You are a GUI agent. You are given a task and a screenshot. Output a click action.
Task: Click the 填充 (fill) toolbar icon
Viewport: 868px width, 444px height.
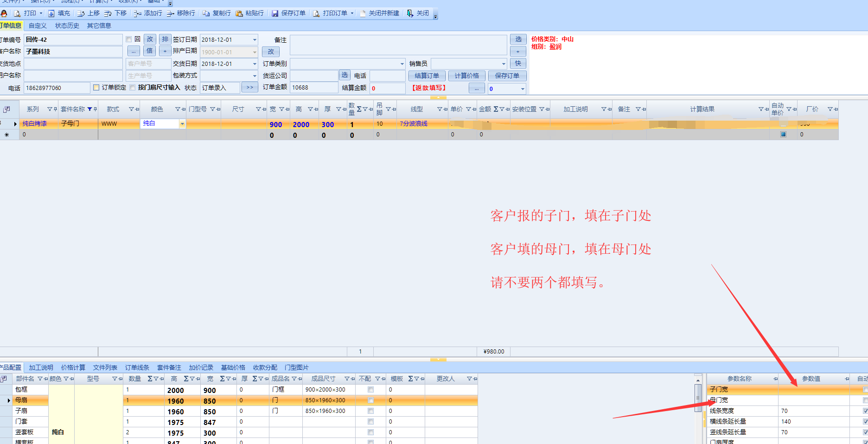pos(51,13)
